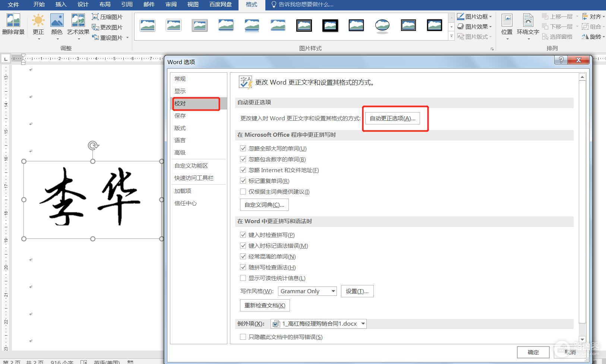Open the Corrections (更正) brightness icon
This screenshot has width=606, height=364.
tap(38, 21)
